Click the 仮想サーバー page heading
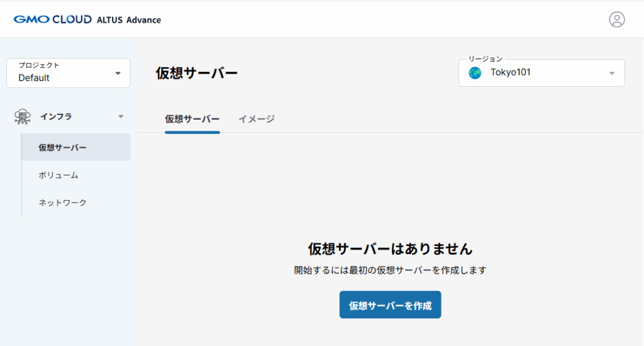This screenshot has width=644, height=346. point(197,74)
